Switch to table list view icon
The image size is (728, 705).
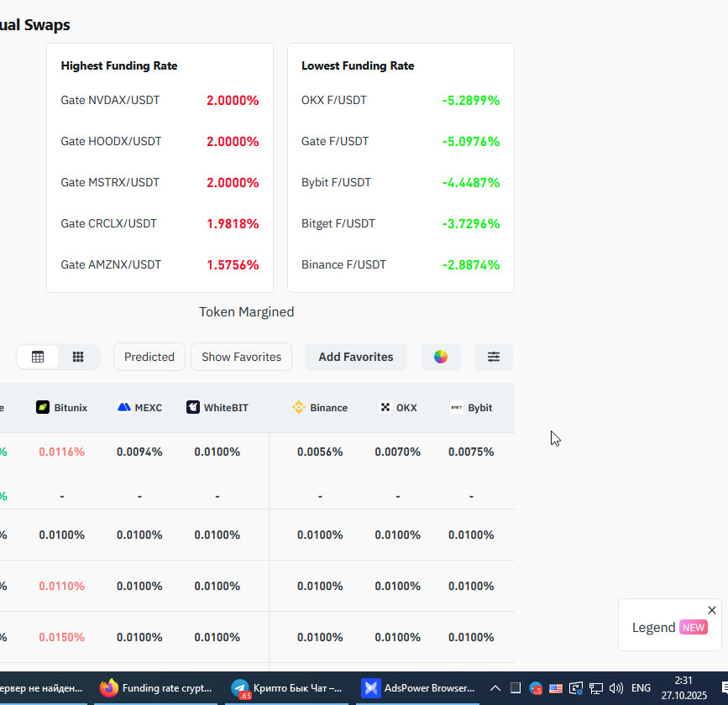[x=38, y=357]
